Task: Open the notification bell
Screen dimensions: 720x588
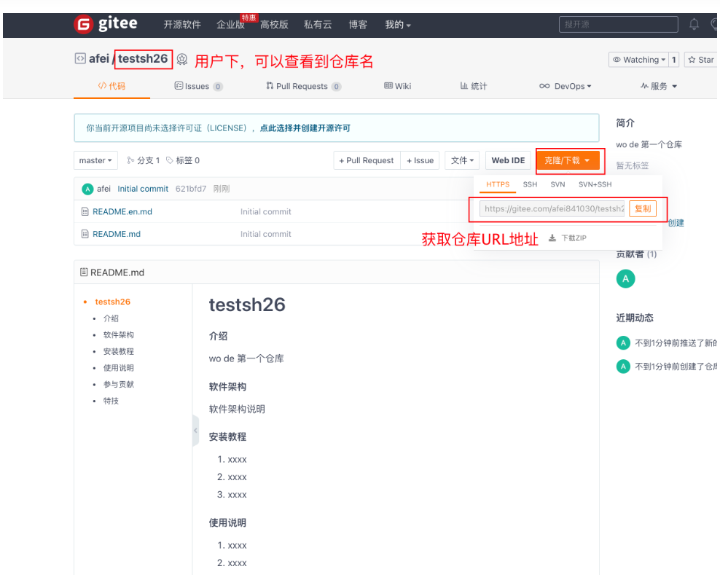Action: pyautogui.click(x=694, y=24)
